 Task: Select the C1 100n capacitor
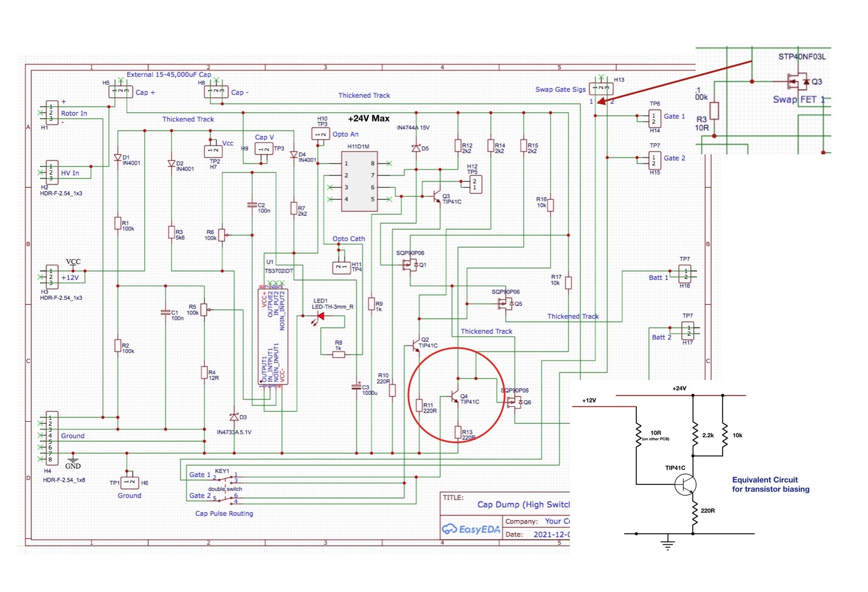[x=166, y=312]
